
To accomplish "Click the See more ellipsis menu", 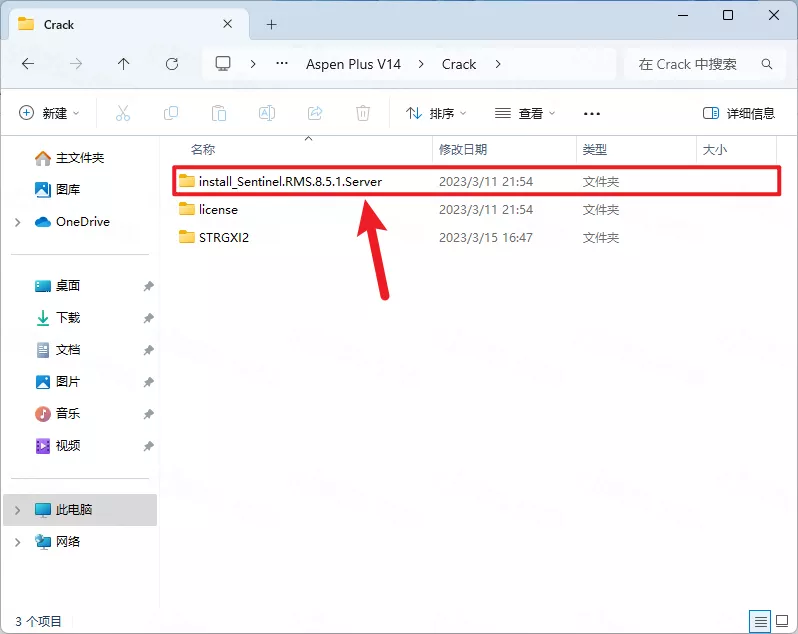I will tap(592, 113).
